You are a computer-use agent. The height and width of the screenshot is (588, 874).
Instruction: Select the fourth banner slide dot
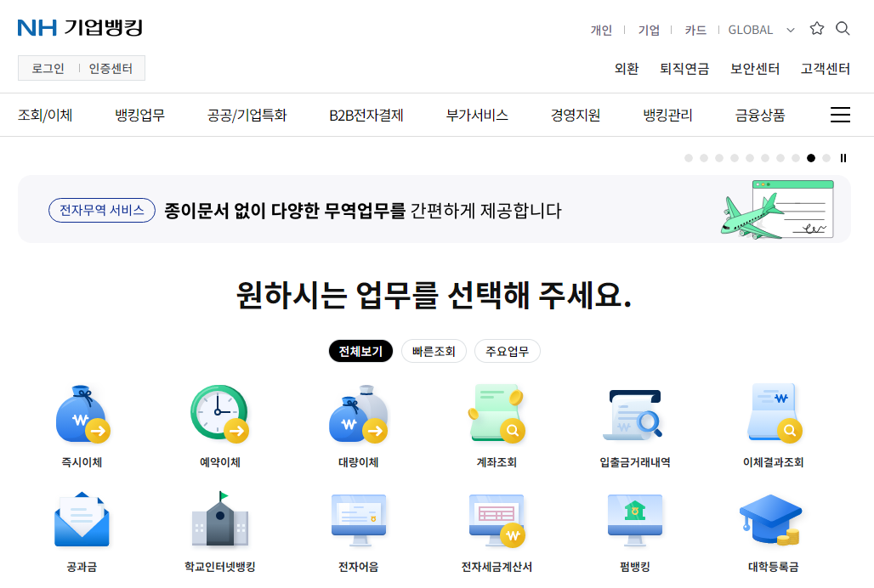point(735,158)
